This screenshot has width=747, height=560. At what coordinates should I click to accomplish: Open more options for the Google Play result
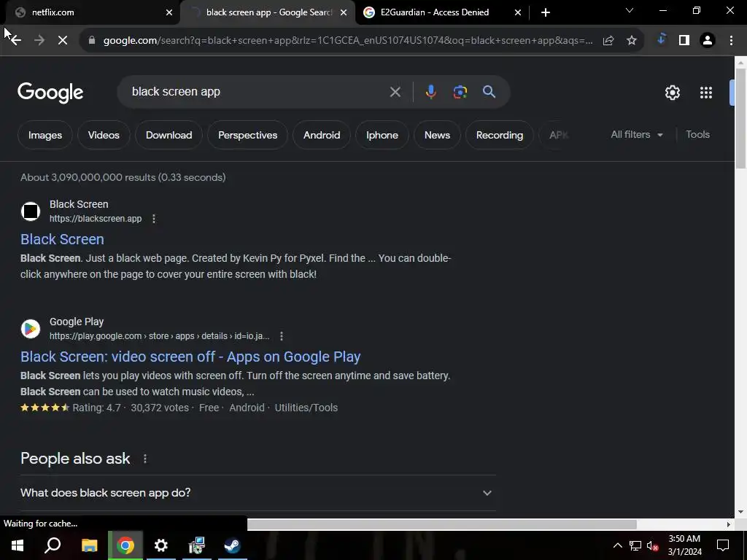click(282, 336)
